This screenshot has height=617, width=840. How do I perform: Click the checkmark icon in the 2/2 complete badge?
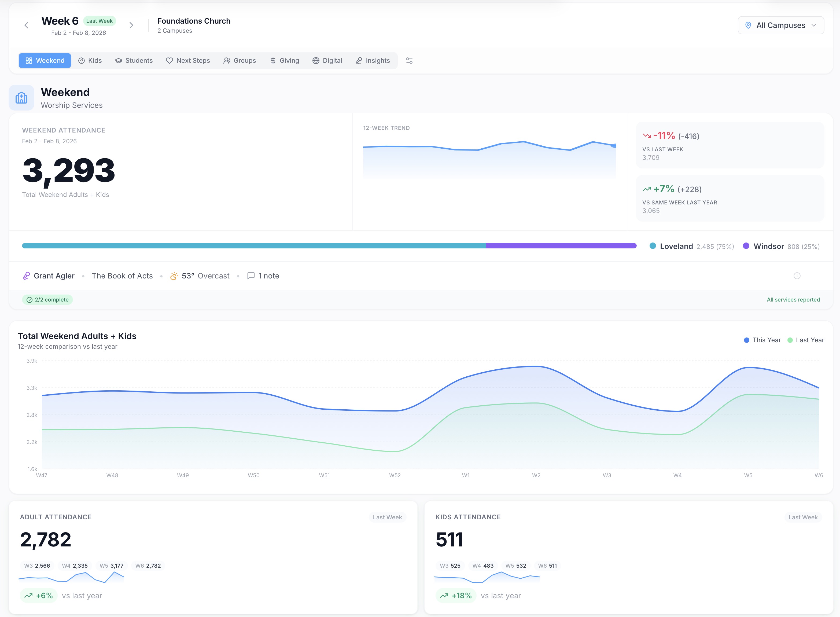pyautogui.click(x=29, y=300)
